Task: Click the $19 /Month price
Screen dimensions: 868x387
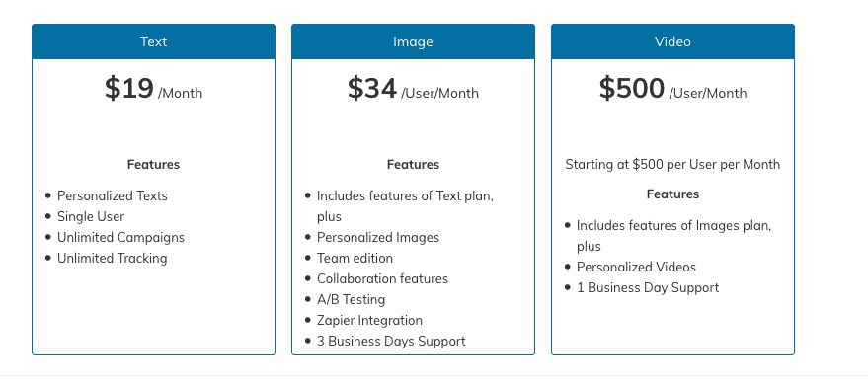Action: click(x=153, y=89)
